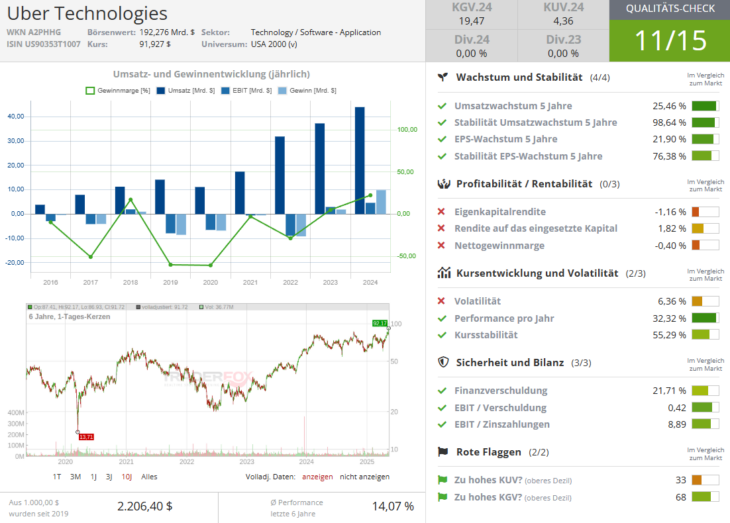Click the Profitabilität / Rentabilität hands icon

(x=444, y=183)
